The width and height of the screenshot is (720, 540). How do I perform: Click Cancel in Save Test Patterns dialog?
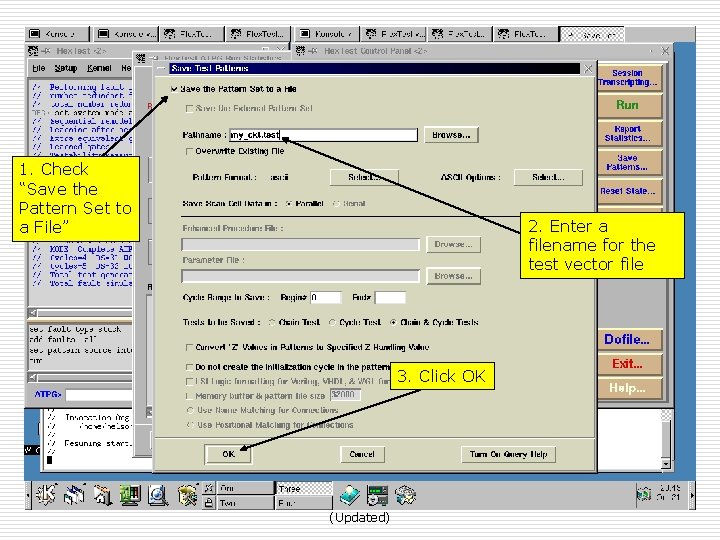click(x=362, y=454)
